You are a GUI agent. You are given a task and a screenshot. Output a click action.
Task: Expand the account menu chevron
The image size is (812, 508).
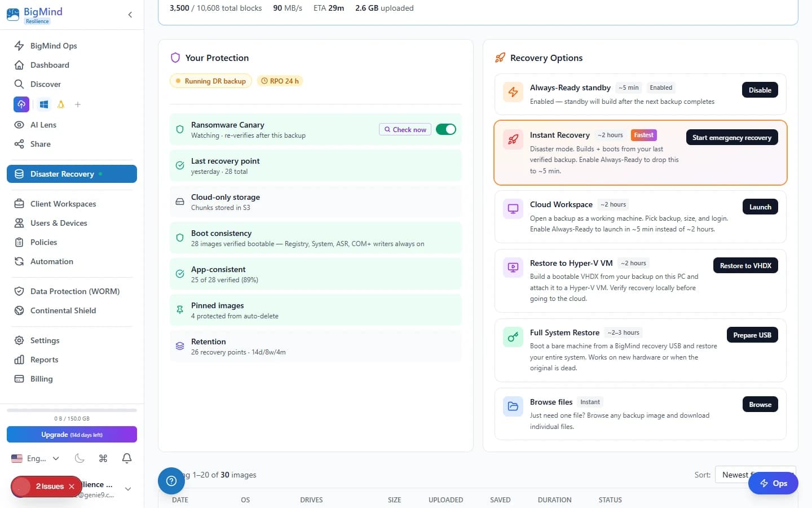click(128, 489)
